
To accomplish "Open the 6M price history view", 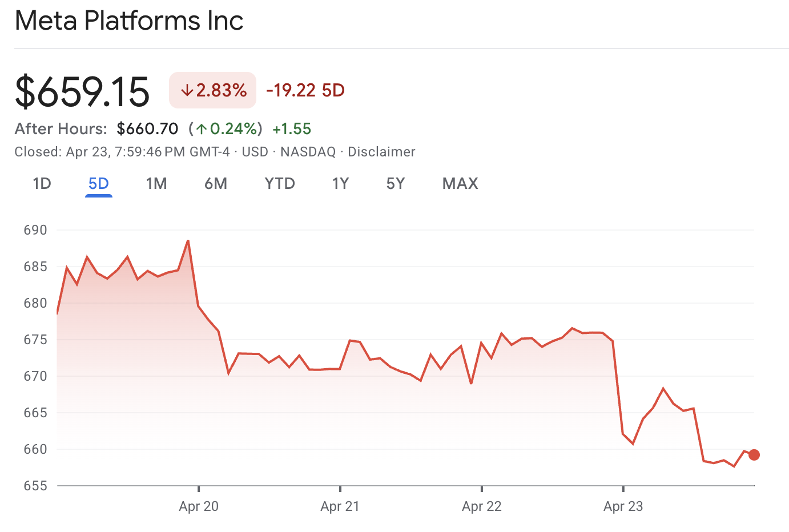I will [216, 183].
